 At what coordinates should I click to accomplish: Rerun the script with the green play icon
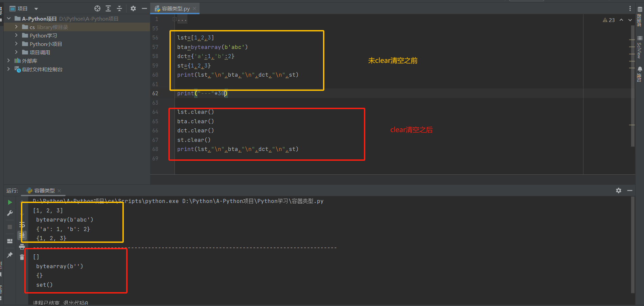click(10, 202)
